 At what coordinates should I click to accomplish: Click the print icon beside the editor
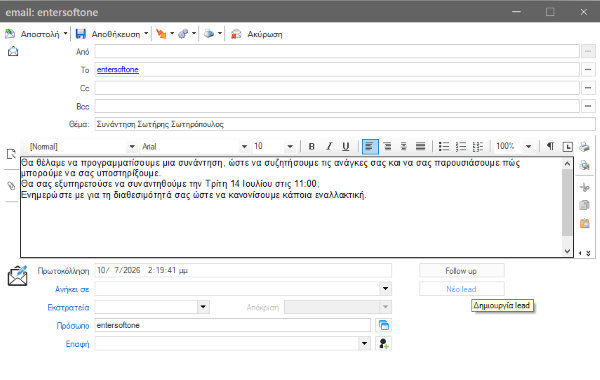(x=585, y=147)
